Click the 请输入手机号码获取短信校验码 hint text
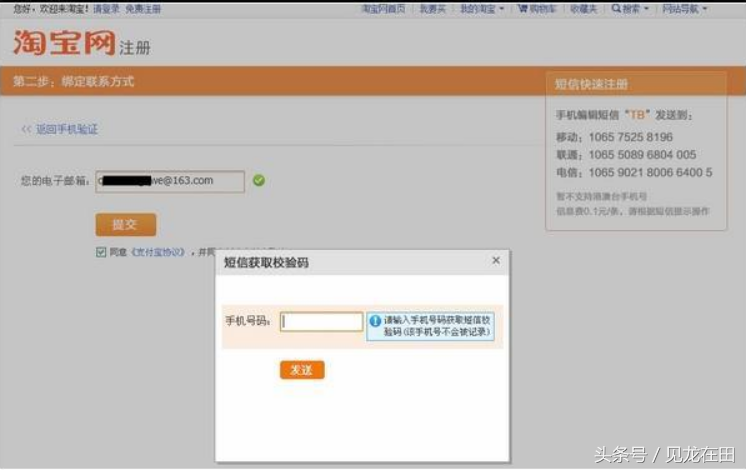Image resolution: width=747 pixels, height=470 pixels. click(437, 326)
